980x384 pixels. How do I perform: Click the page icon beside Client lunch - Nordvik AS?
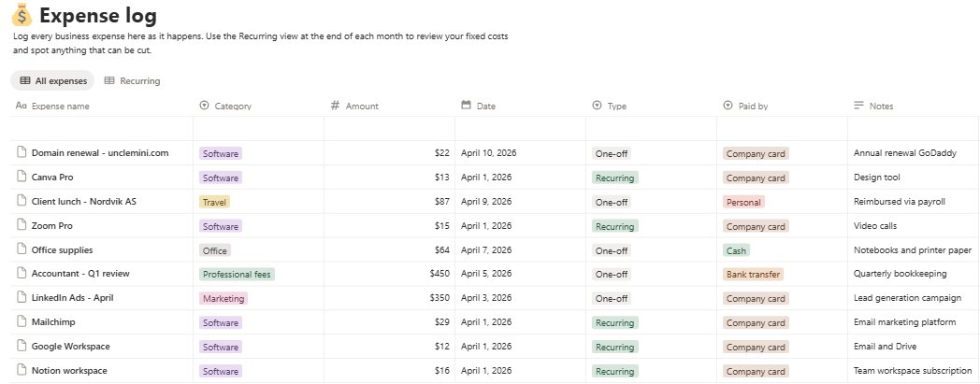pos(22,201)
